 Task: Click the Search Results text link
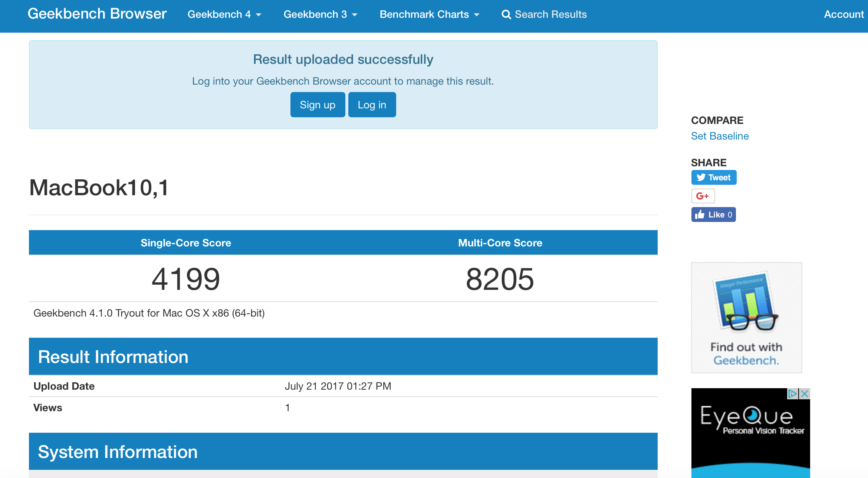551,14
